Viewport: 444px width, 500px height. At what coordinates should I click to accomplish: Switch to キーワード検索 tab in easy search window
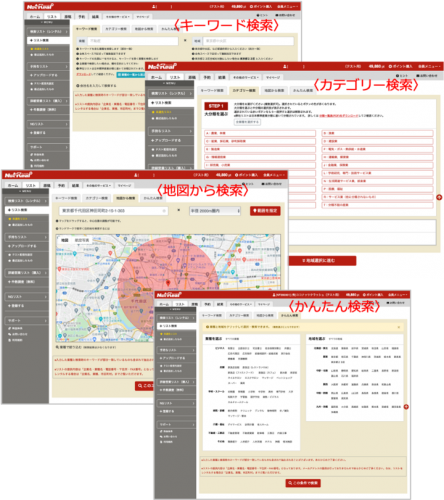[x=212, y=315]
